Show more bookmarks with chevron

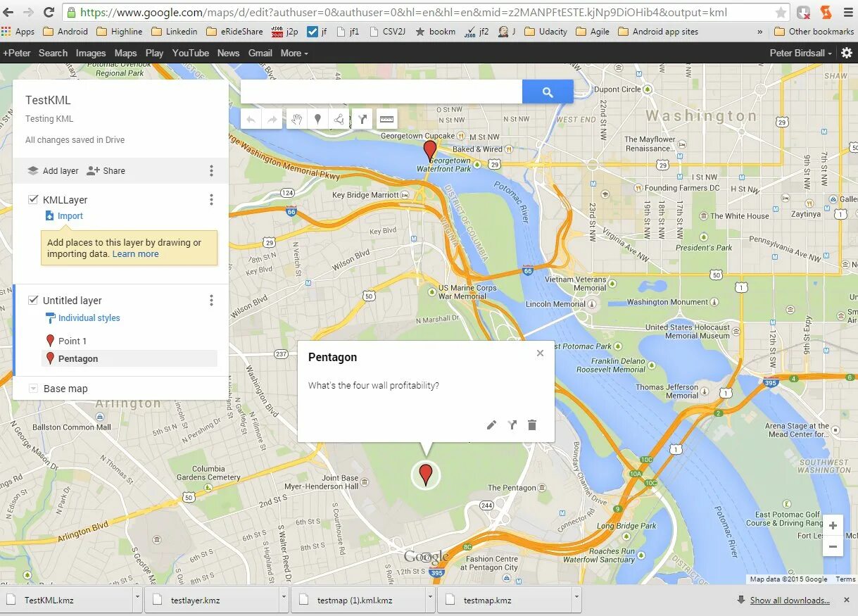click(x=760, y=32)
